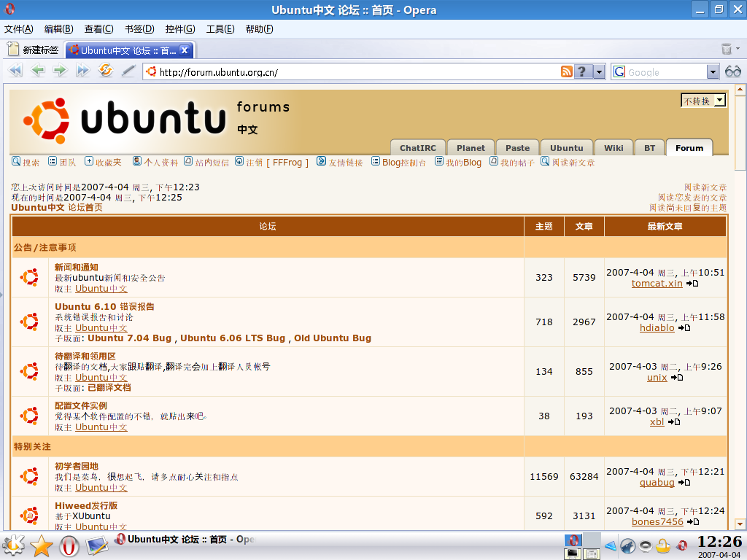Click forum icon beside Ubuntu 6.10 错误报告
This screenshot has height=560, width=747.
coord(29,322)
